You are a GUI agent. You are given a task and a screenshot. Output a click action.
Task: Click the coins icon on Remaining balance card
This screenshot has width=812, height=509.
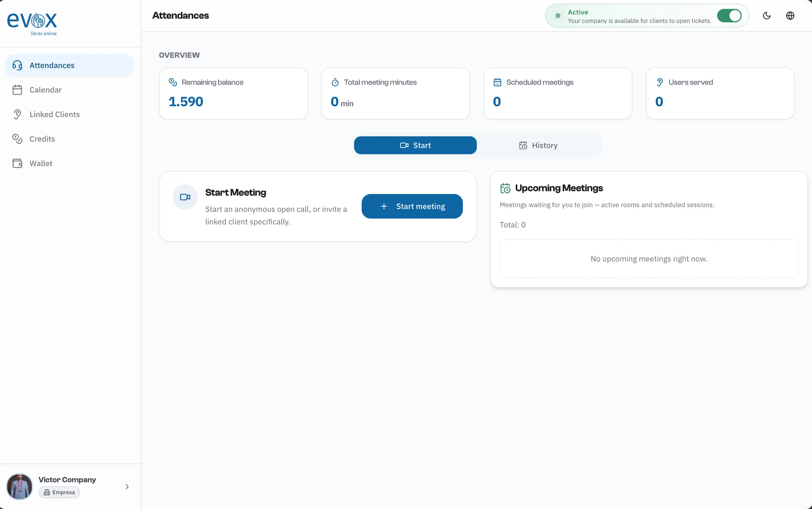173,82
